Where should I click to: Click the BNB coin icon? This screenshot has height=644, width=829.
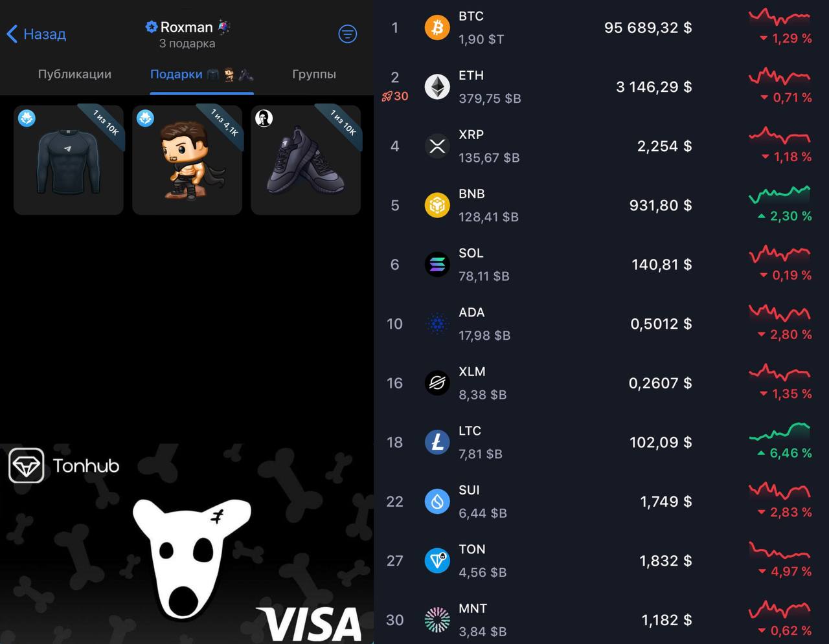tap(437, 205)
